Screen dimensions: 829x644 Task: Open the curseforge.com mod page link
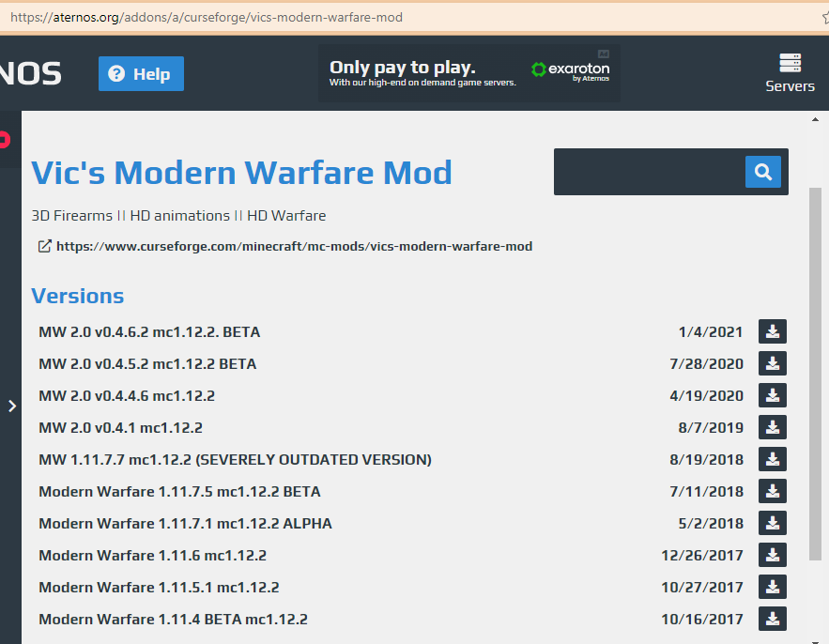(294, 246)
